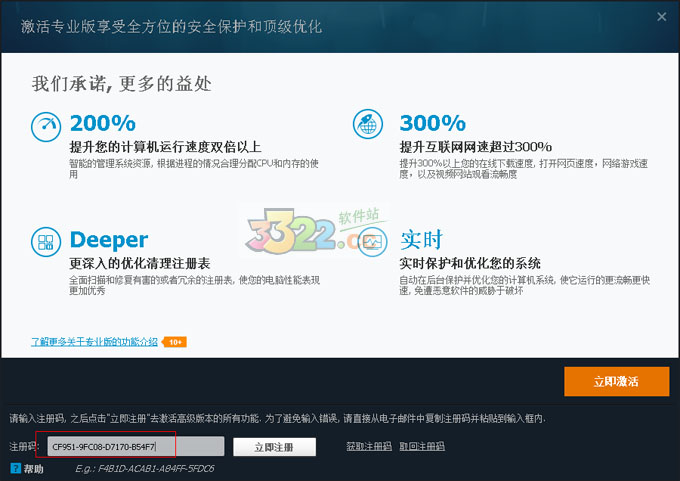This screenshot has width=680, height=481.
Task: Close the activation dialog with X
Action: 661,17
